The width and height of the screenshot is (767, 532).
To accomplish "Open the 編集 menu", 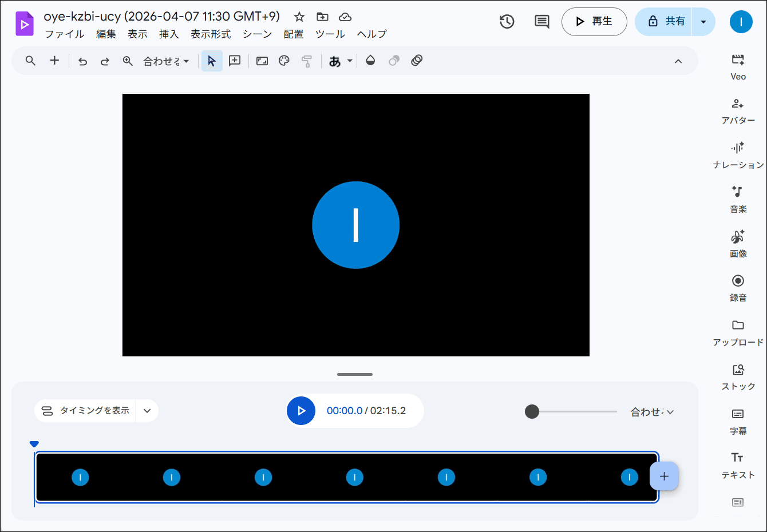I will [106, 34].
